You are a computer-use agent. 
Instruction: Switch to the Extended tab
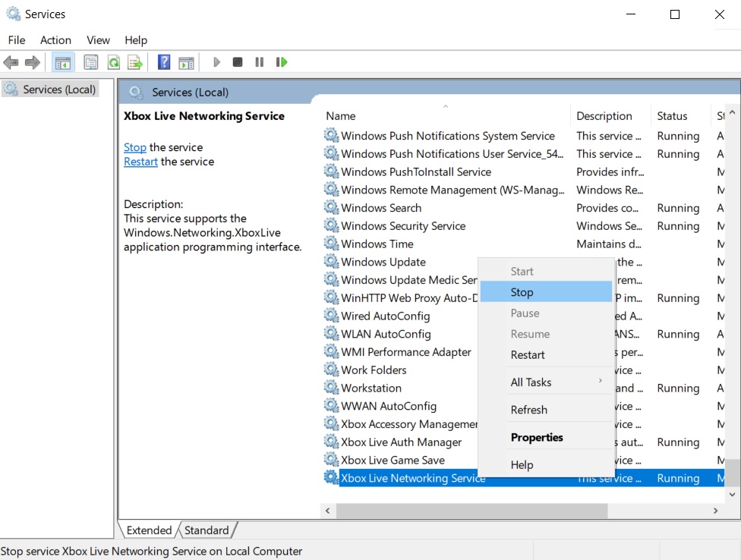pos(149,530)
